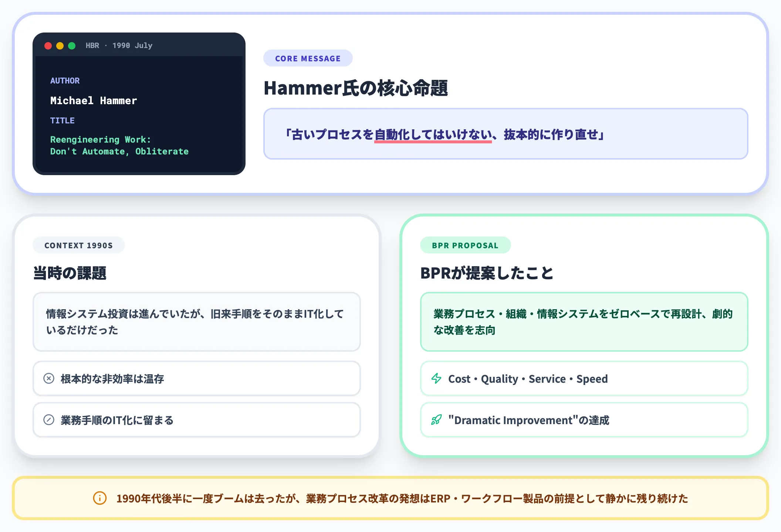Click the header text HBR · 1990 July
781x532 pixels.
119,45
